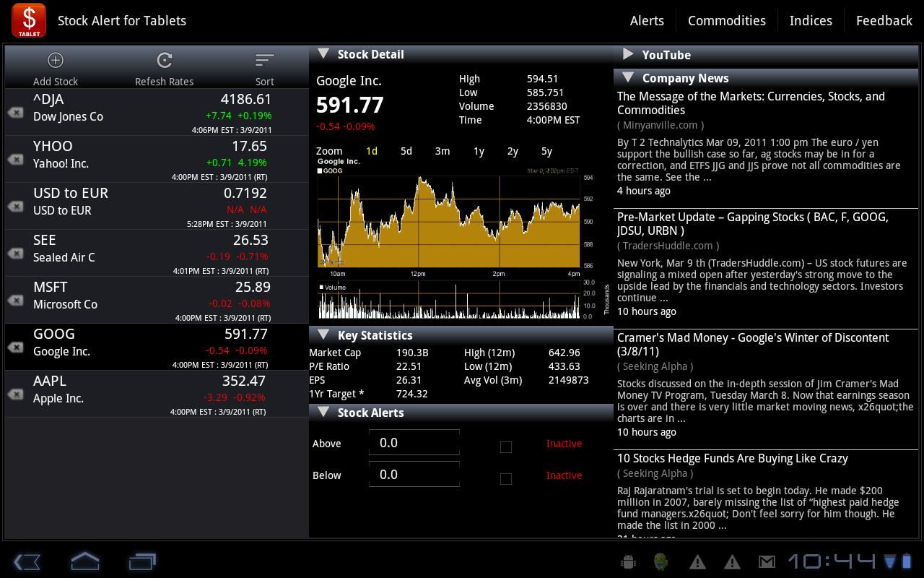
Task: Switch the chart to 1y range
Action: (479, 151)
